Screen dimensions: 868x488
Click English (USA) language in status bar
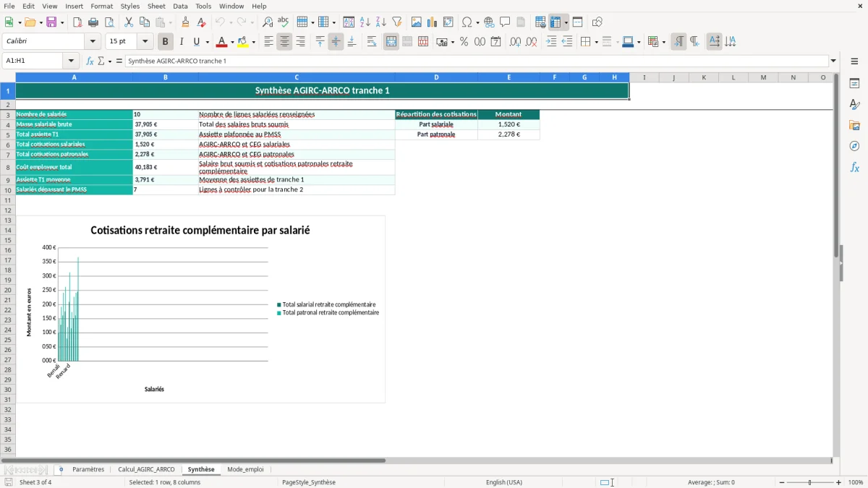503,482
